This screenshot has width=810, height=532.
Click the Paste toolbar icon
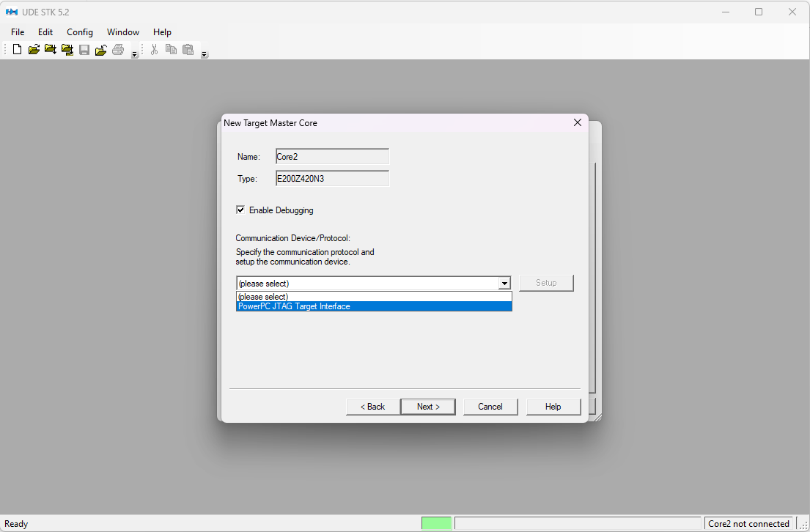188,49
